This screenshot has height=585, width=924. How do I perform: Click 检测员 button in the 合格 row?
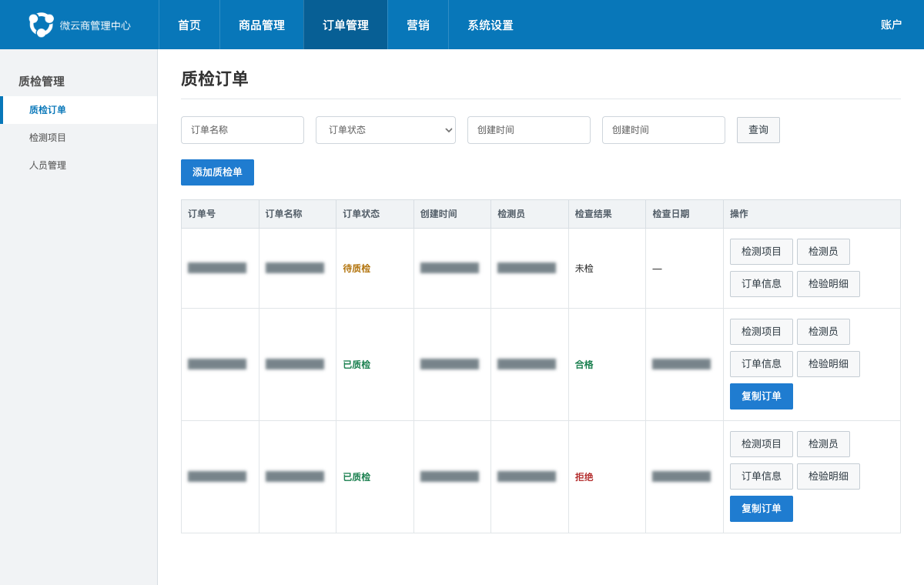click(x=823, y=332)
